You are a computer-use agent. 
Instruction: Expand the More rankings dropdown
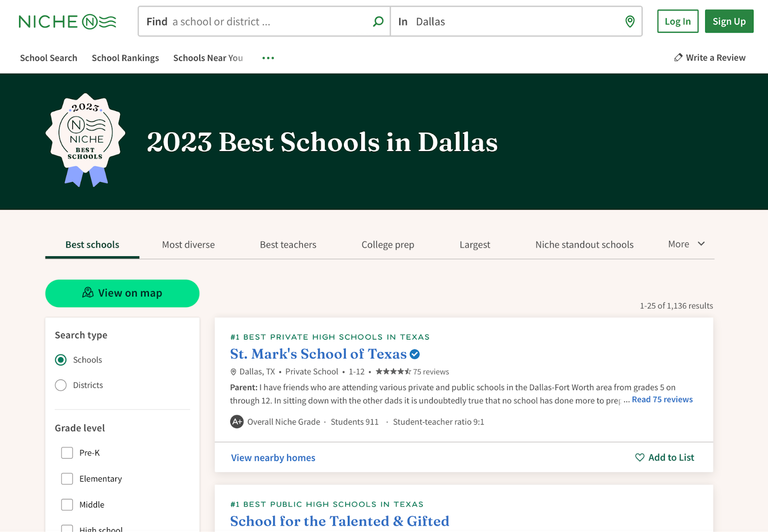point(686,244)
